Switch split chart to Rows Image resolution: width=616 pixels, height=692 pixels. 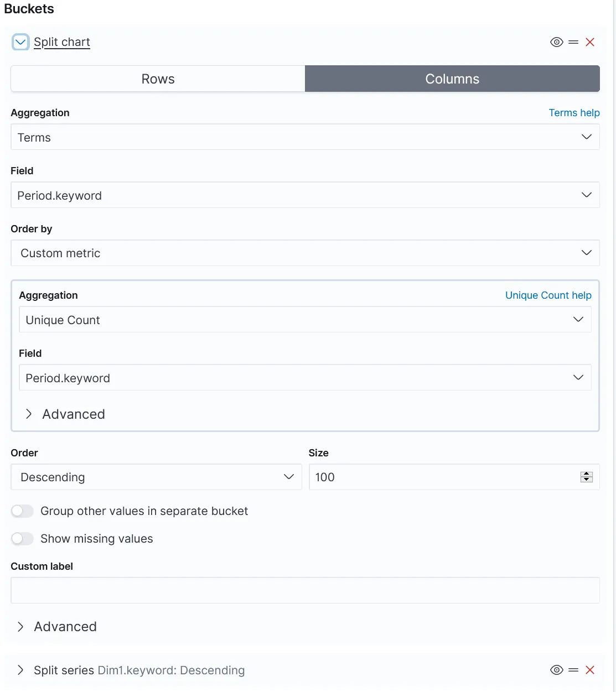(x=158, y=79)
